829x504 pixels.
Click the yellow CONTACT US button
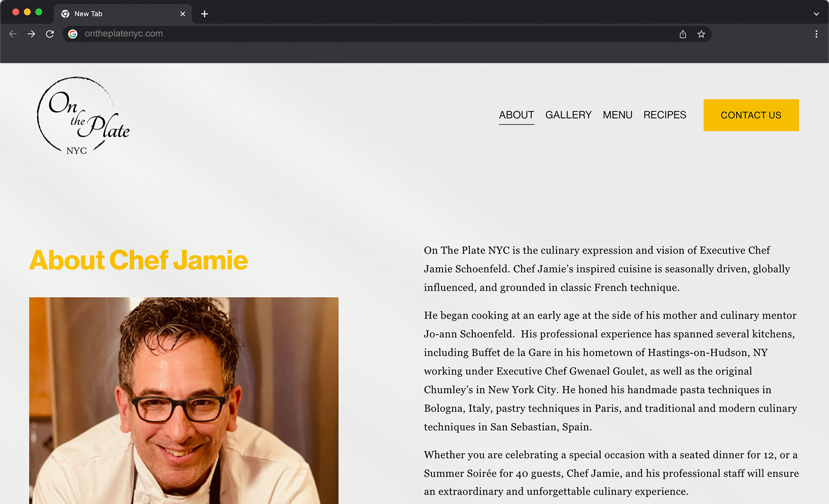[x=751, y=115]
